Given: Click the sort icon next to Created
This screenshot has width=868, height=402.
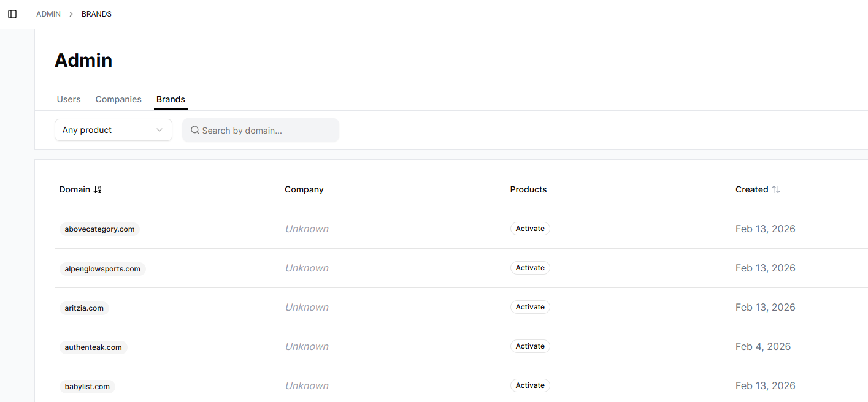Looking at the screenshot, I should [777, 189].
